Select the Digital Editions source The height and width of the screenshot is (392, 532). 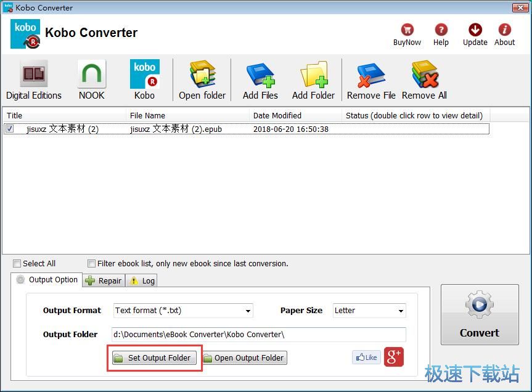(x=33, y=80)
